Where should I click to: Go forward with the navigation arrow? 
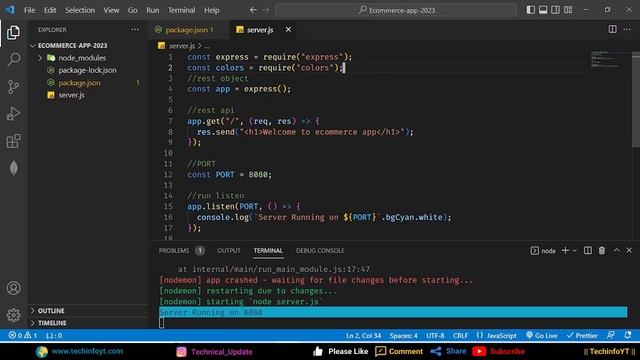tap(266, 10)
